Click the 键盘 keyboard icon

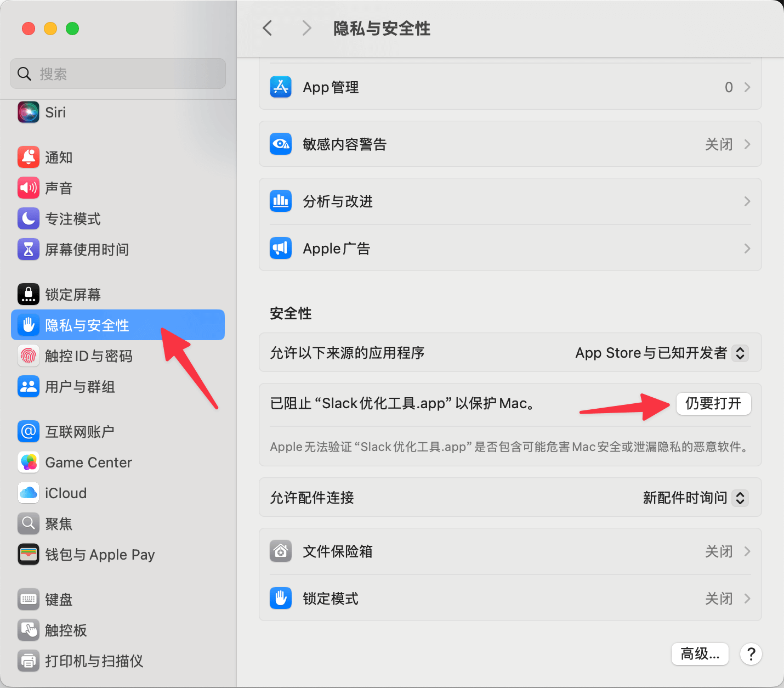(29, 600)
